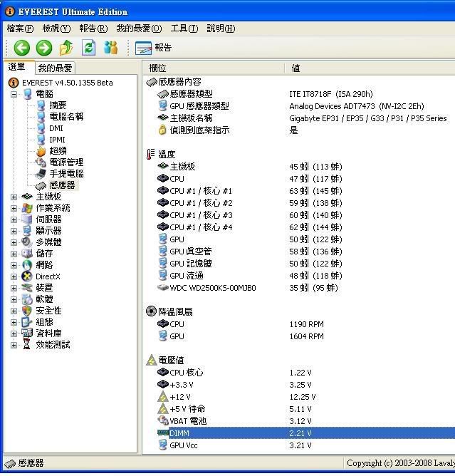Click the 報告 report toolbar button
The height and width of the screenshot is (476, 455).
154,48
